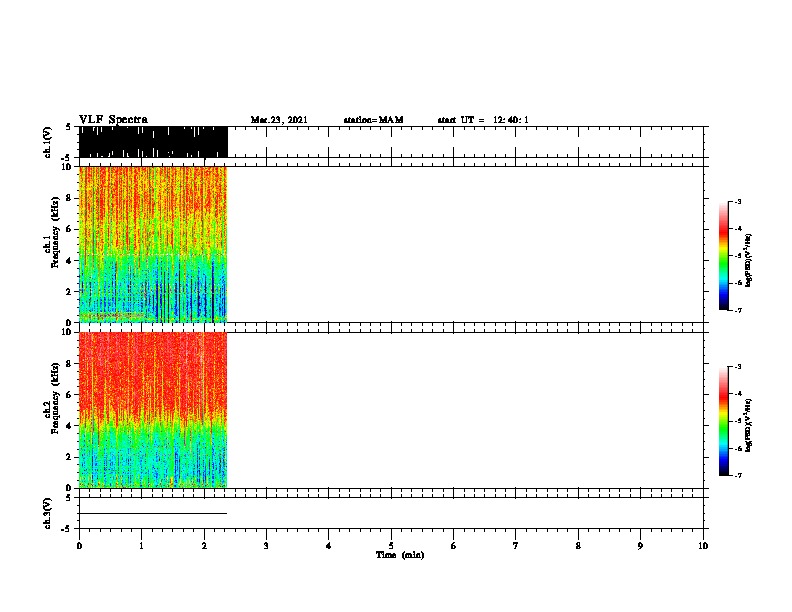
Task: Click the ch.1 color bar log(PSD) unit label
Action: coord(748,260)
